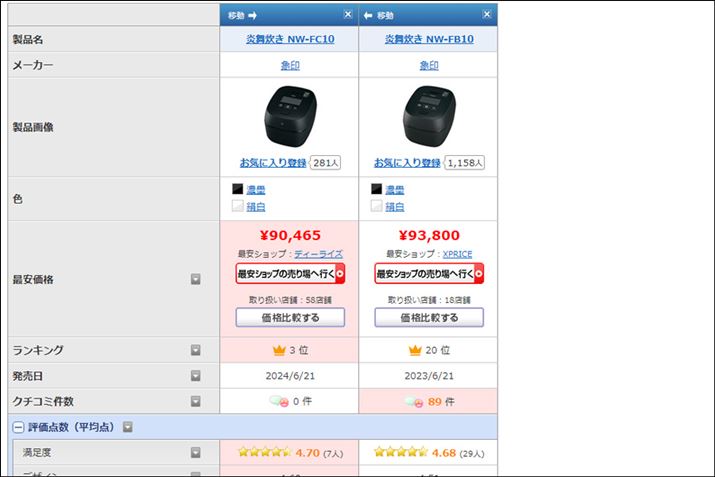Screen dimensions: 715x477
Task: Click the ¥93,800 lowest price
Action: coord(429,235)
